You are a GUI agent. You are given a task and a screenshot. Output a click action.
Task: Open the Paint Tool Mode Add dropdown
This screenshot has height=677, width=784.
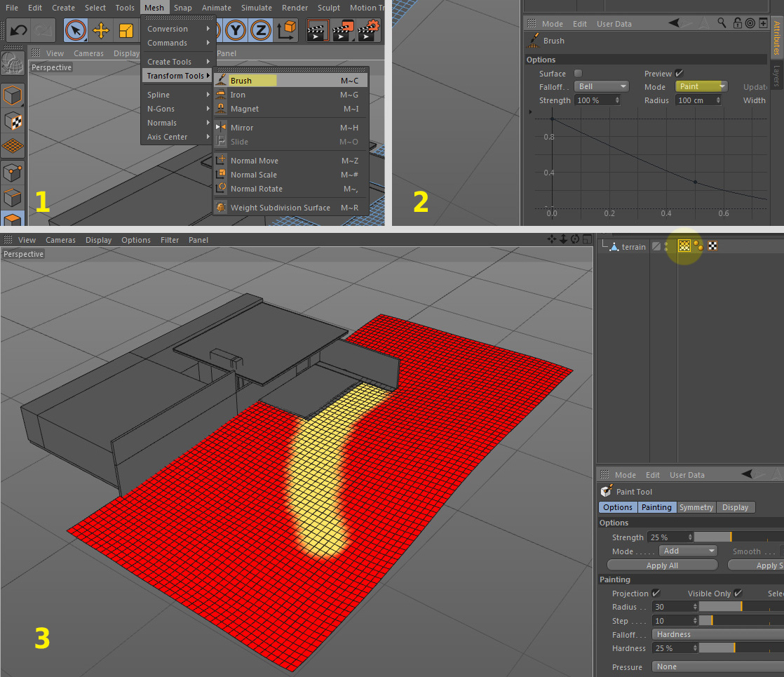click(687, 551)
